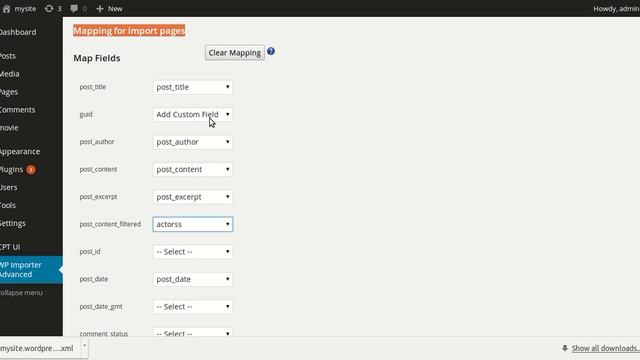
Task: Click the post_title field label
Action: click(x=93, y=87)
